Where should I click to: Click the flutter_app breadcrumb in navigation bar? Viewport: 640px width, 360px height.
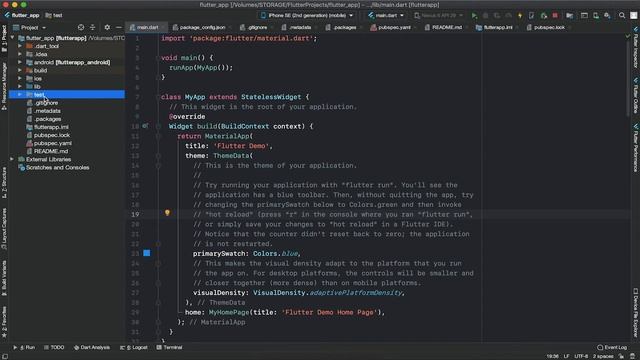coord(22,15)
